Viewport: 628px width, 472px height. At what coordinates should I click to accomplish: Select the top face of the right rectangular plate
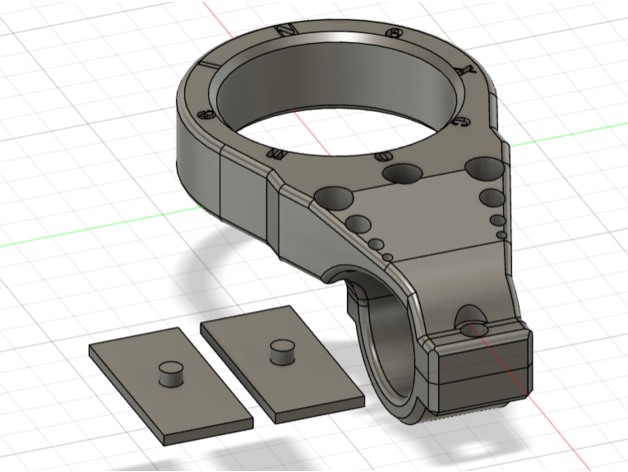[x=300, y=375]
